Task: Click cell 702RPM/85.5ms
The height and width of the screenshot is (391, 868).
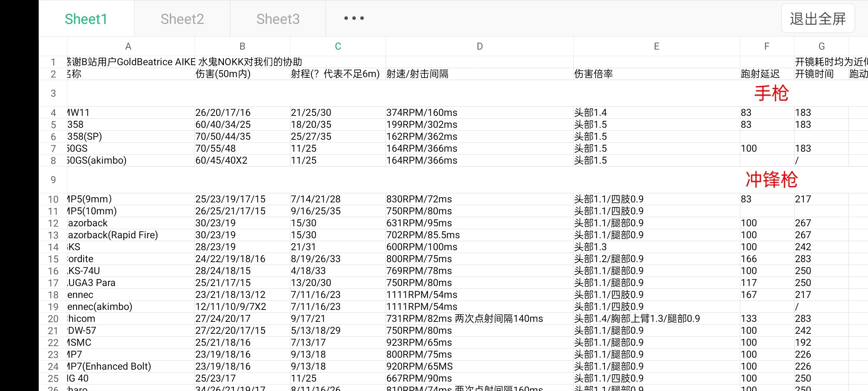Action: (480, 235)
